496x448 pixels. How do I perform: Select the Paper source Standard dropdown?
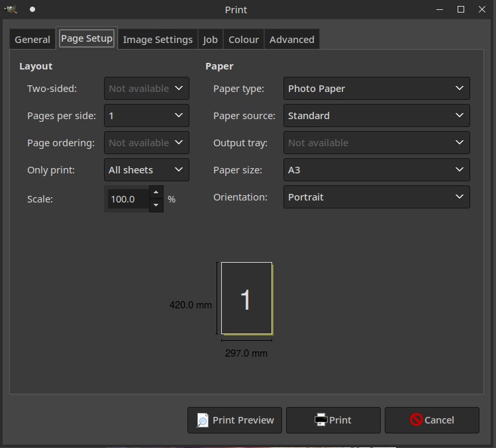[x=376, y=116]
